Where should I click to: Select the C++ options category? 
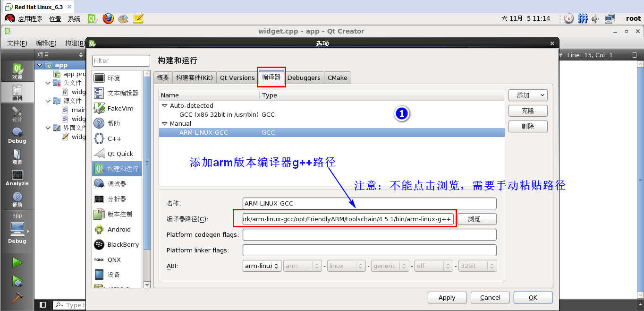116,138
